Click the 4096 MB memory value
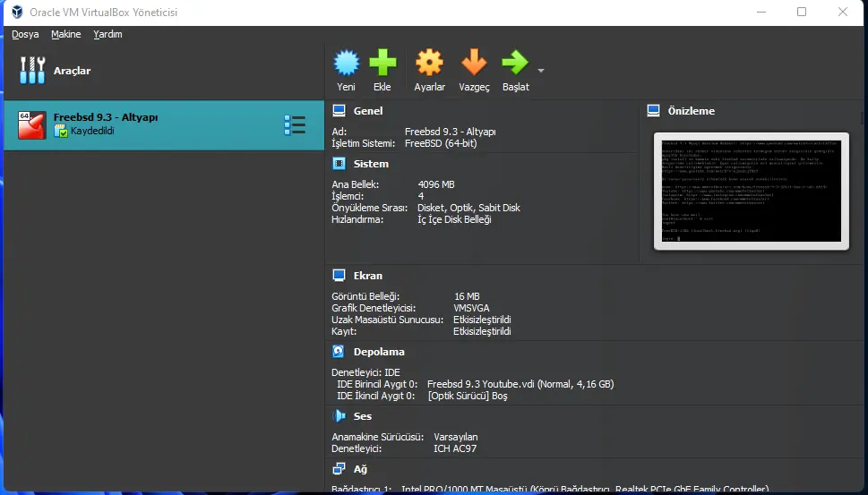Image resolution: width=868 pixels, height=495 pixels. coord(436,184)
